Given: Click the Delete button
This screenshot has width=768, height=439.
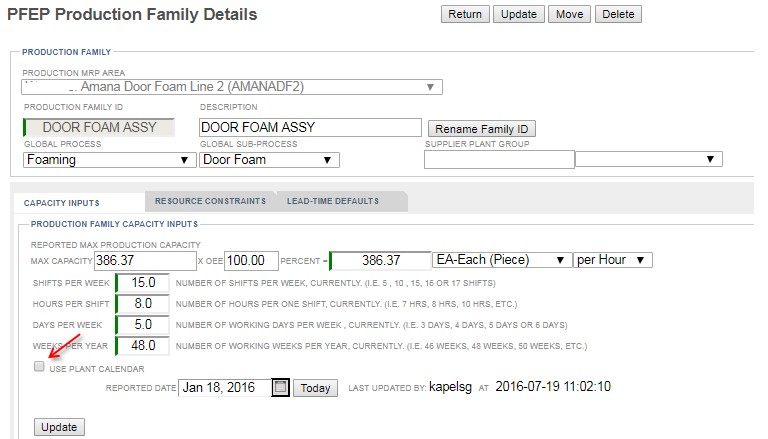Looking at the screenshot, I should pos(618,14).
